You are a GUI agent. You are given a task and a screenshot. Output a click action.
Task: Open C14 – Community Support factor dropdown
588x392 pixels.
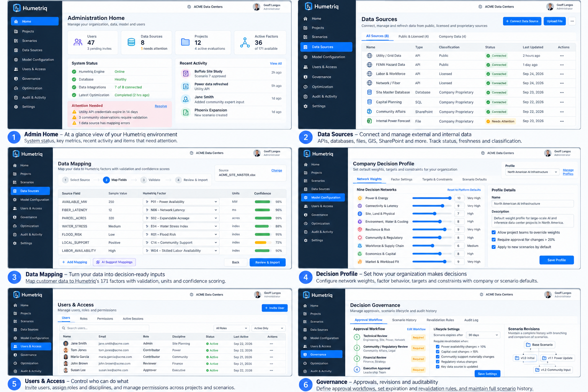(x=181, y=242)
